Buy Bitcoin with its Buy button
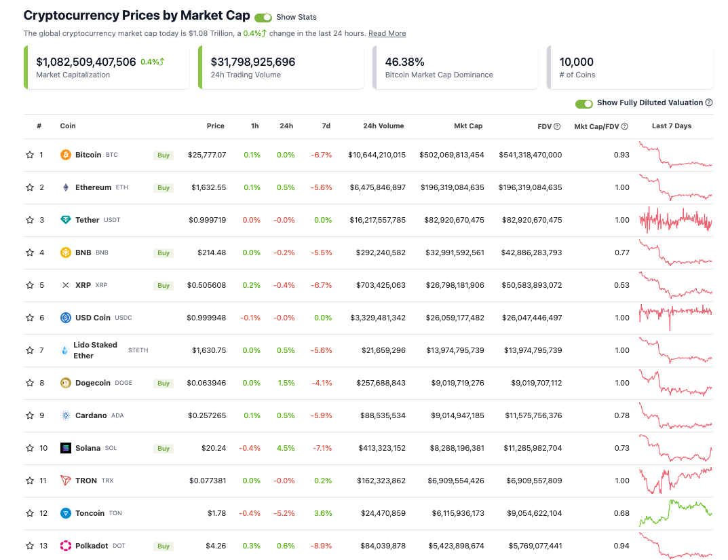Viewport: 728px width, 560px height. (164, 155)
